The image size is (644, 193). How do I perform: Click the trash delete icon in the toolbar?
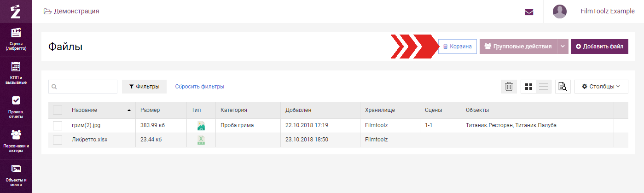pyautogui.click(x=509, y=87)
